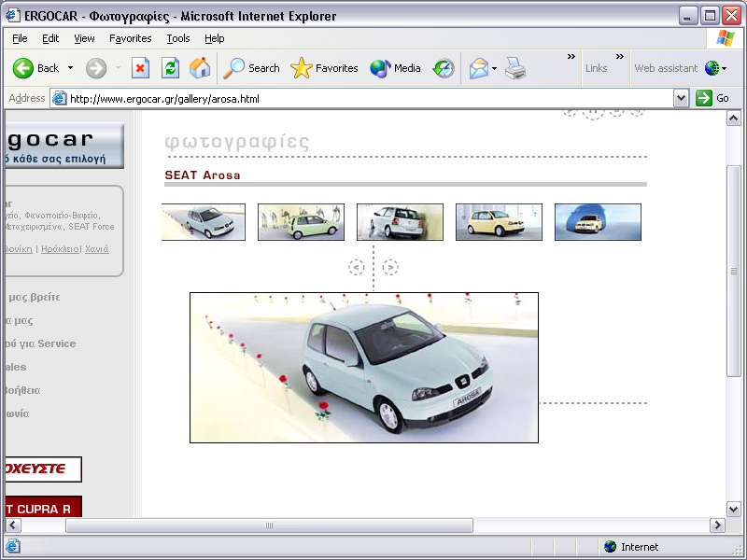Open the Back history dropdown arrow
This screenshot has width=747, height=560.
71,68
